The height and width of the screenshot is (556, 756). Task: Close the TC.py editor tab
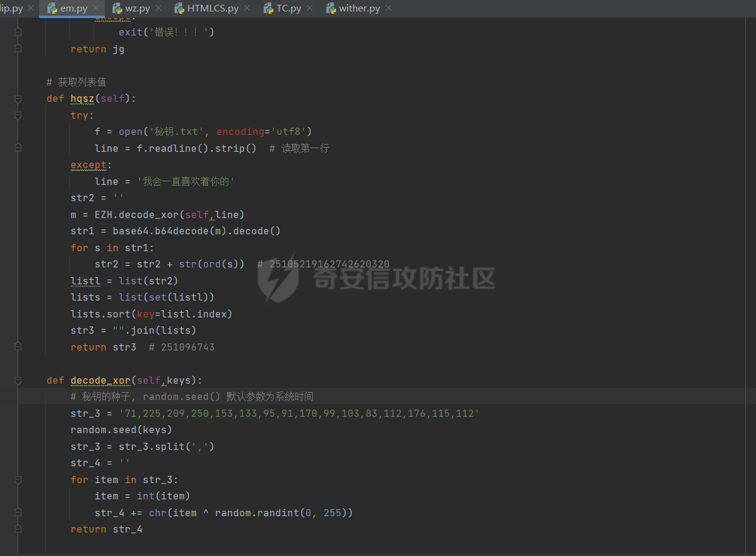[x=310, y=8]
